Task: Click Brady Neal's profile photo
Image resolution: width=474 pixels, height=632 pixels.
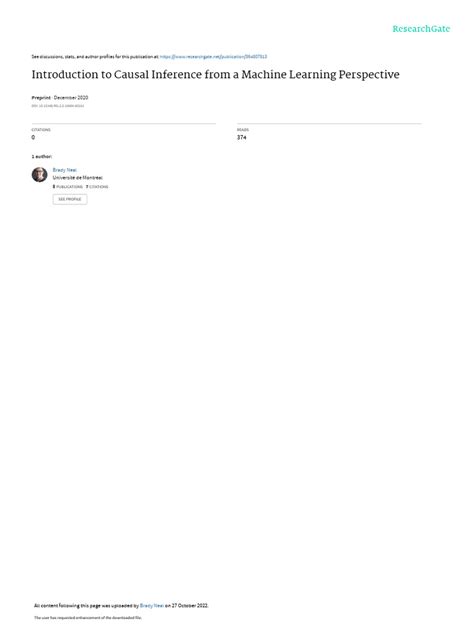Action: [40, 175]
